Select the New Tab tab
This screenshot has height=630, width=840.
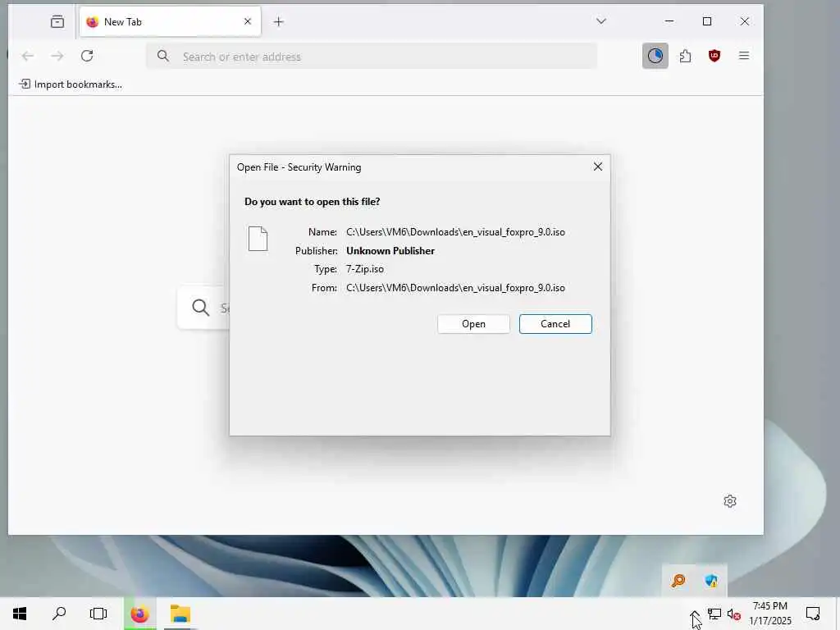pos(170,21)
